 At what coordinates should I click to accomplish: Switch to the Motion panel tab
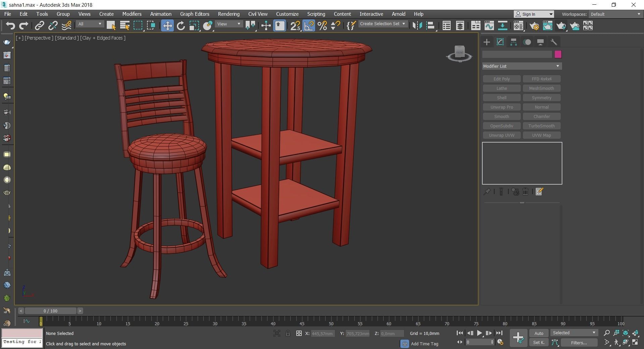pos(527,42)
